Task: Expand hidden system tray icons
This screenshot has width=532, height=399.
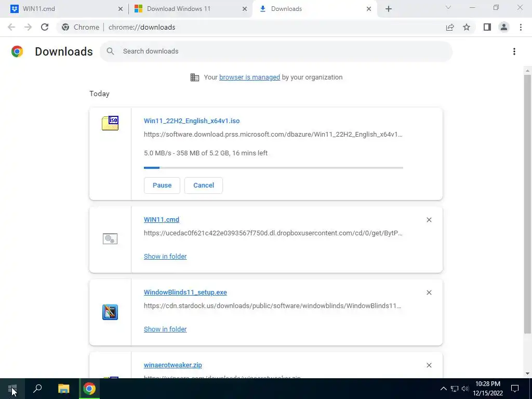Action: pyautogui.click(x=444, y=389)
